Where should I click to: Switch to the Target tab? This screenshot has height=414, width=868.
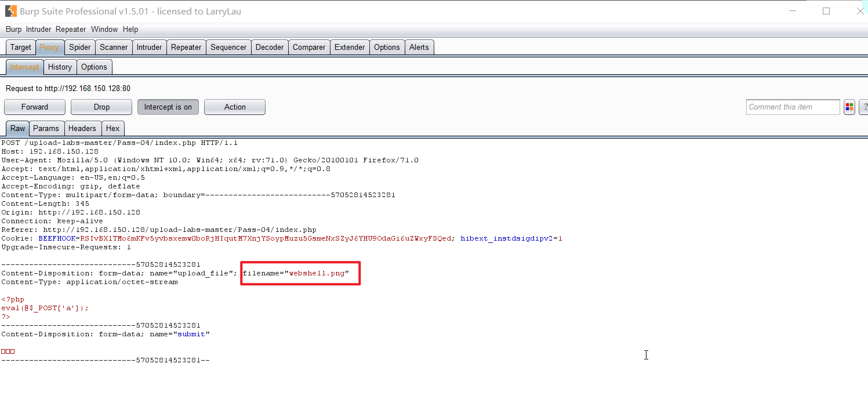click(x=21, y=47)
